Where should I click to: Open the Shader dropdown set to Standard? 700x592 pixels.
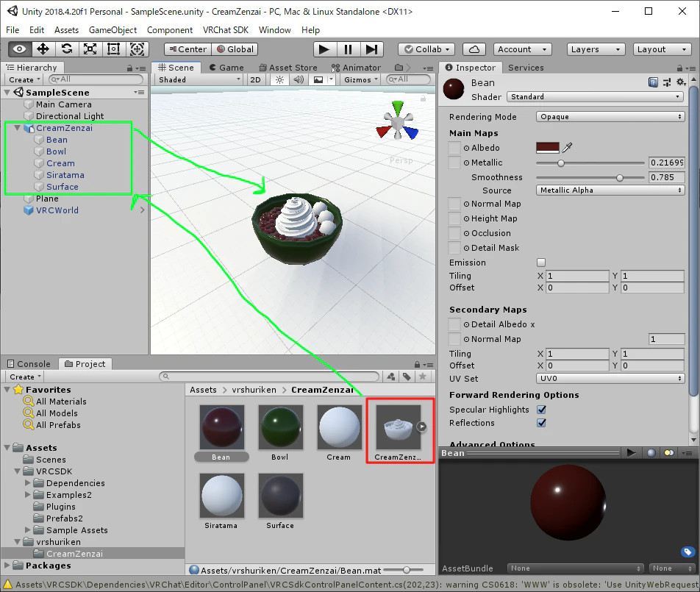point(596,97)
